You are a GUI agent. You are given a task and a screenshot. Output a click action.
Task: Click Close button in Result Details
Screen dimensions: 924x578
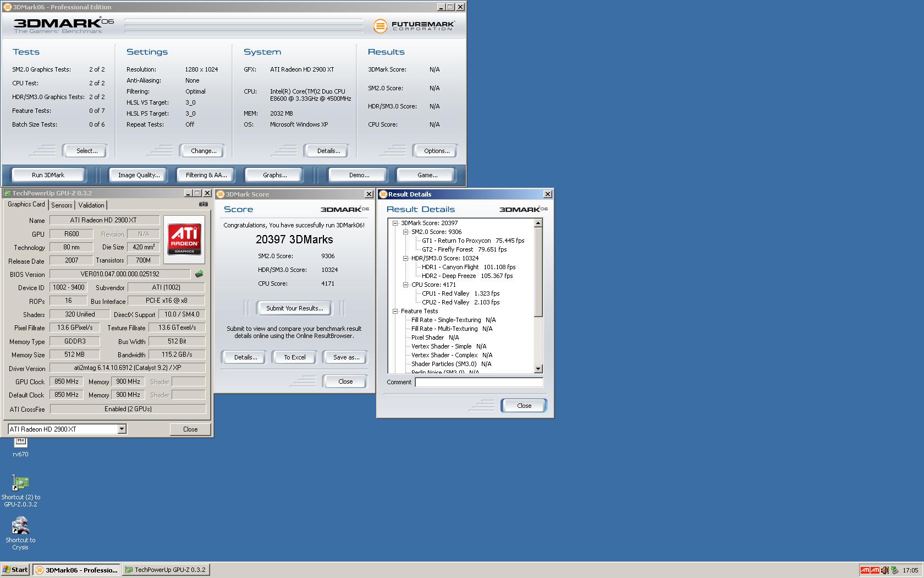pyautogui.click(x=524, y=406)
